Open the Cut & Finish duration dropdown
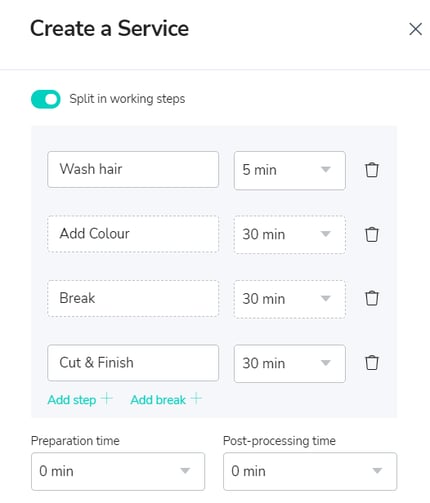Screen dimensions: 430x503 [x=290, y=363]
